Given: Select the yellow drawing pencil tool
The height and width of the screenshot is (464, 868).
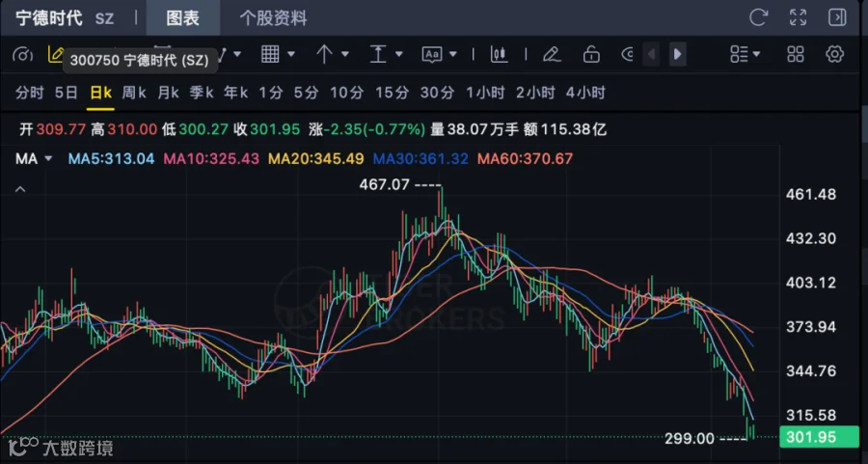Looking at the screenshot, I should pos(55,54).
